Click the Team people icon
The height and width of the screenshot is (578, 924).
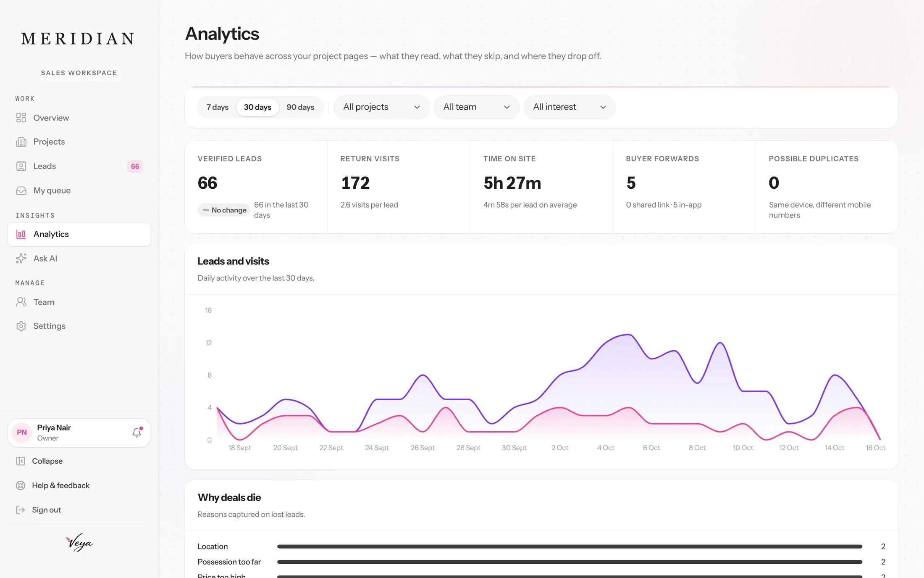tap(21, 302)
